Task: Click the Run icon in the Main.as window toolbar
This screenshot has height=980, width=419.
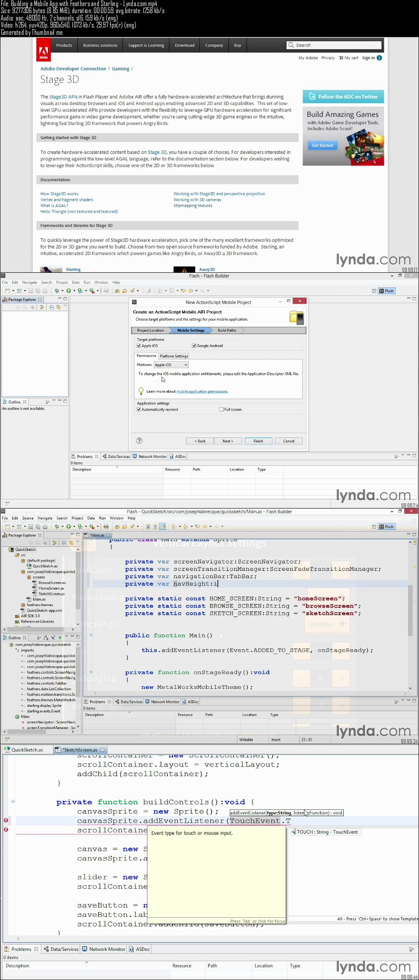Action: pos(68,526)
